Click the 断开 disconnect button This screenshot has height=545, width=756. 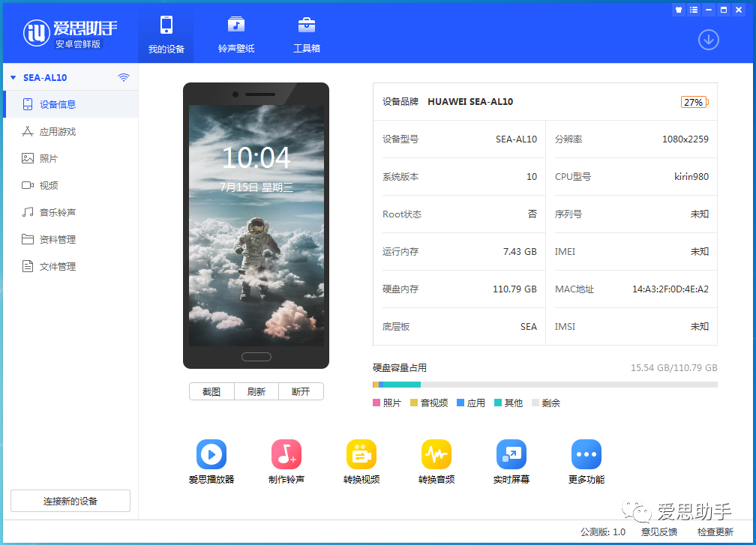click(x=301, y=392)
